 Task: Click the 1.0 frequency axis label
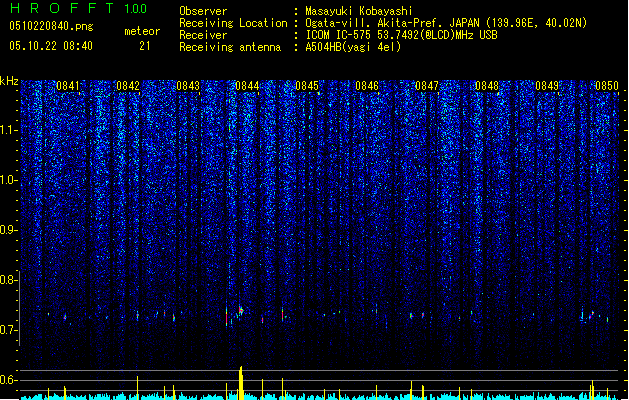pyautogui.click(x=9, y=181)
